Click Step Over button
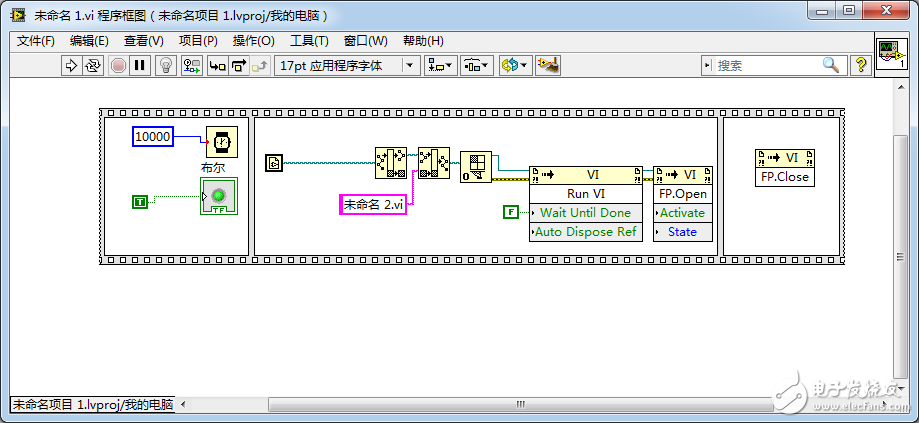 239,65
